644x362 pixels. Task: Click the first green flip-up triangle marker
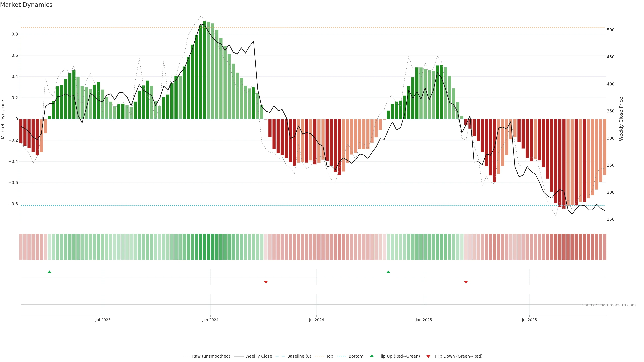pyautogui.click(x=49, y=272)
